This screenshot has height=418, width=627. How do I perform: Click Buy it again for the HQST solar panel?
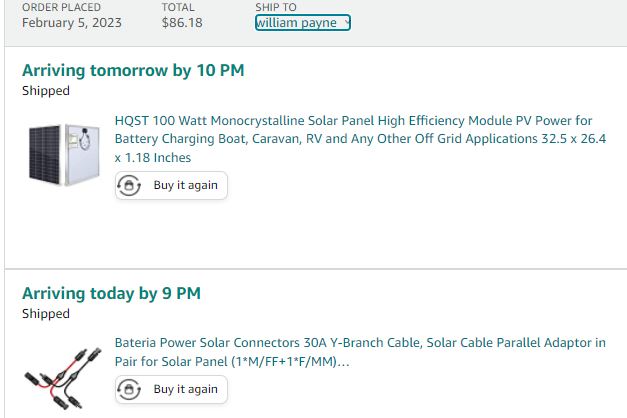point(171,186)
